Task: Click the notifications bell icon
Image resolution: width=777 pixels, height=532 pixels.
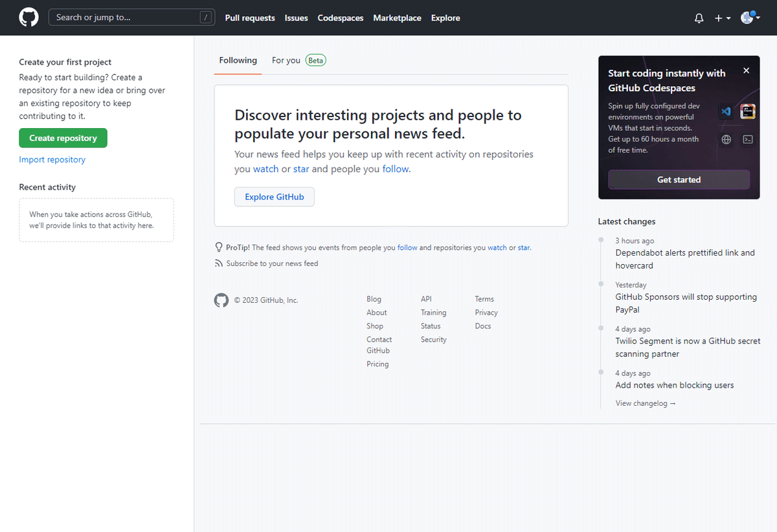Action: [699, 18]
